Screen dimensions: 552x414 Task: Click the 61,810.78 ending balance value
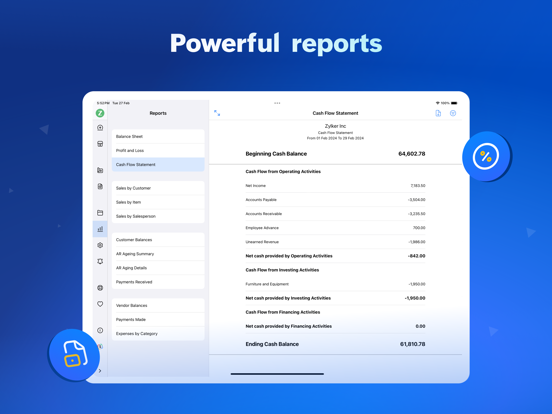[413, 344]
